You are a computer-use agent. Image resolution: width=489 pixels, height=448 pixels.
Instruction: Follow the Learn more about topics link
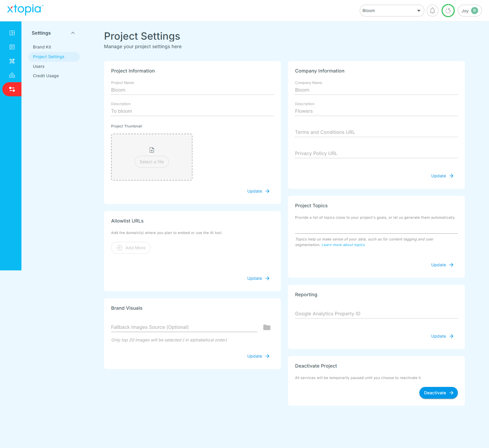[343, 245]
